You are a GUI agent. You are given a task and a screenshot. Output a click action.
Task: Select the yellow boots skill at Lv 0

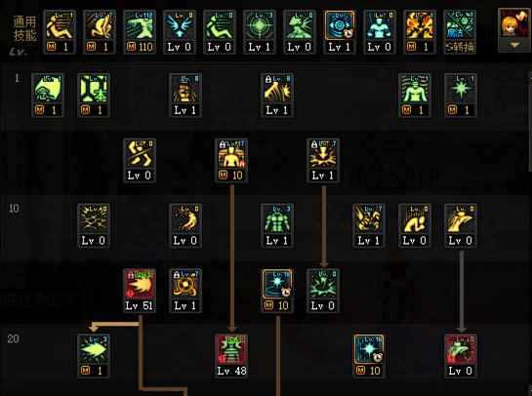coord(140,160)
